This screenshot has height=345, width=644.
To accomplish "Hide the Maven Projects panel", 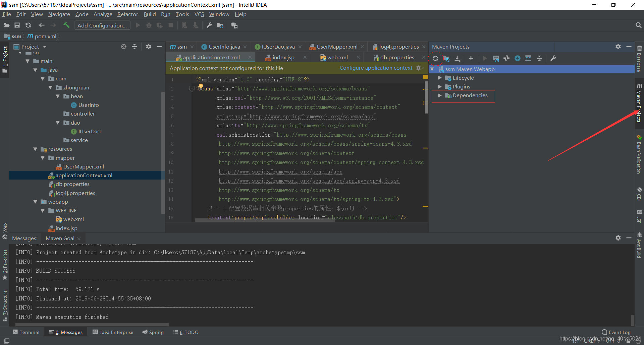I will click(629, 47).
